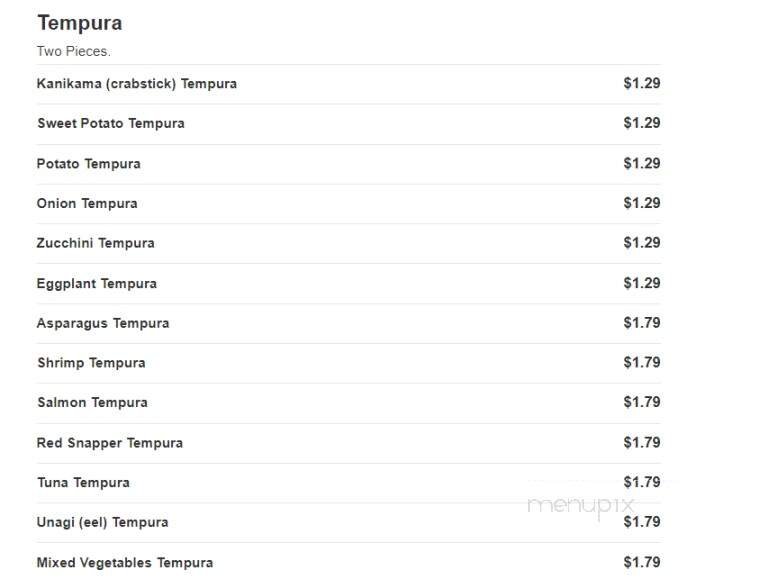Open the Zucchini Tempura item
Screen dimensions: 760x588
pos(96,244)
